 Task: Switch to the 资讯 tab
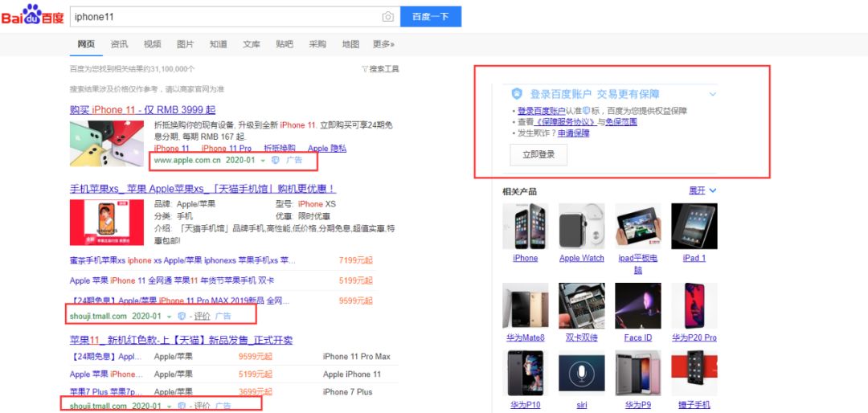click(119, 44)
